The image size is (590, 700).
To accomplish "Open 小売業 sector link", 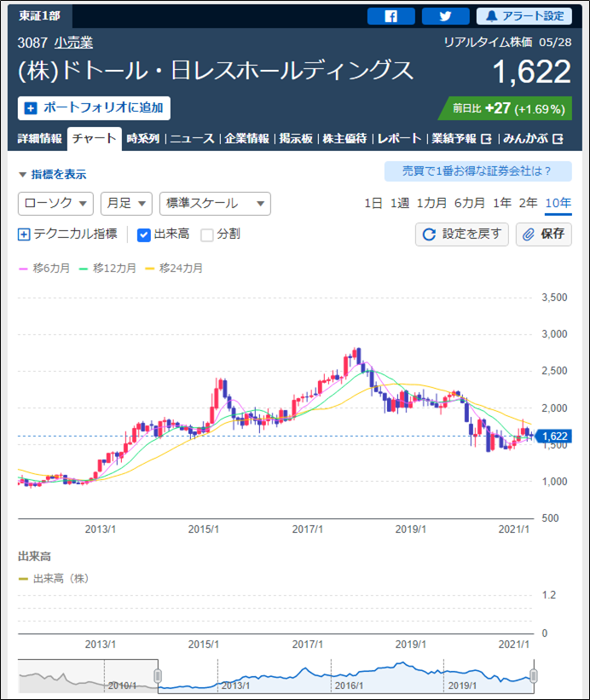I will [x=73, y=43].
